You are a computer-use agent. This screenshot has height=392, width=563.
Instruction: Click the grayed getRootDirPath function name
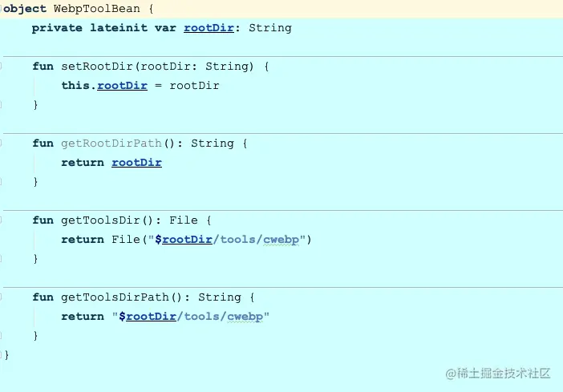coord(111,143)
